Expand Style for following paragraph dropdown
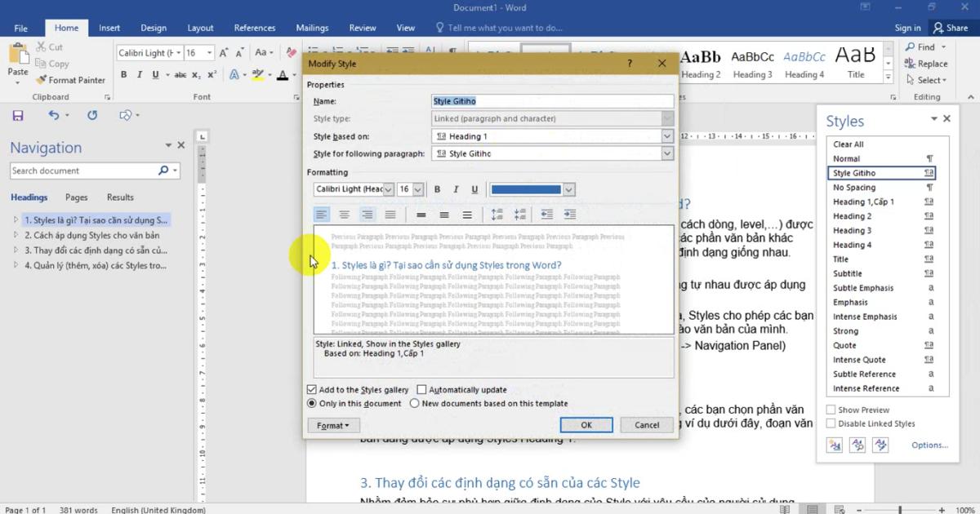Screen dimensions: 980x514 [667, 153]
